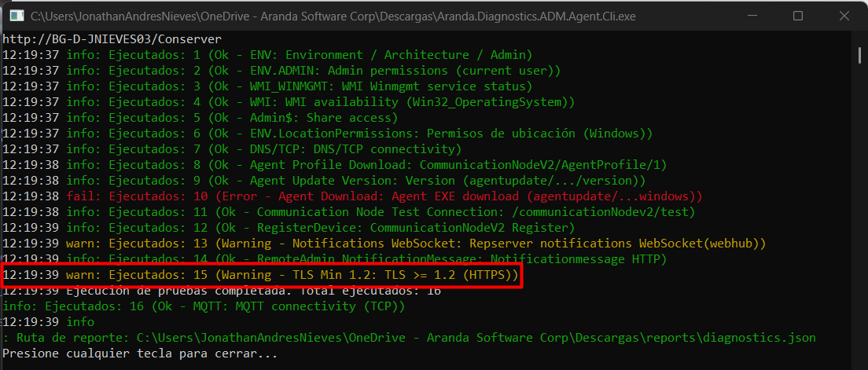The height and width of the screenshot is (370, 868).
Task: Click the ENV.ADMIN Admin permissions line
Action: pos(283,71)
